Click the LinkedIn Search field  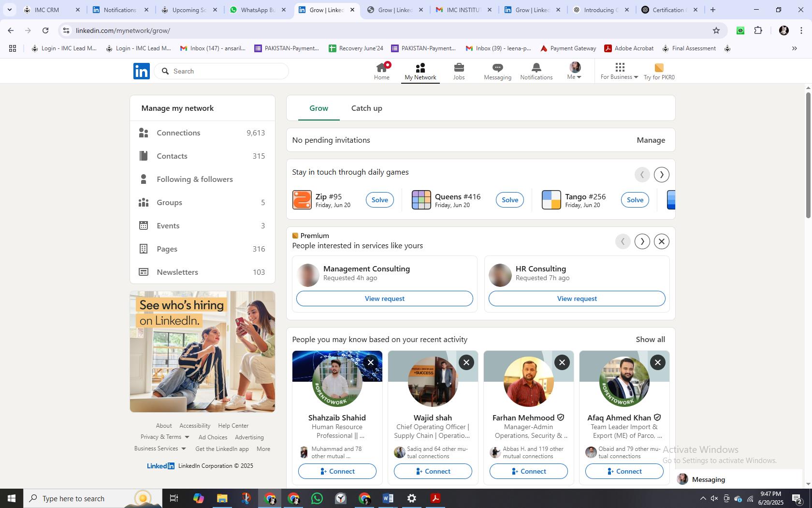click(x=221, y=71)
